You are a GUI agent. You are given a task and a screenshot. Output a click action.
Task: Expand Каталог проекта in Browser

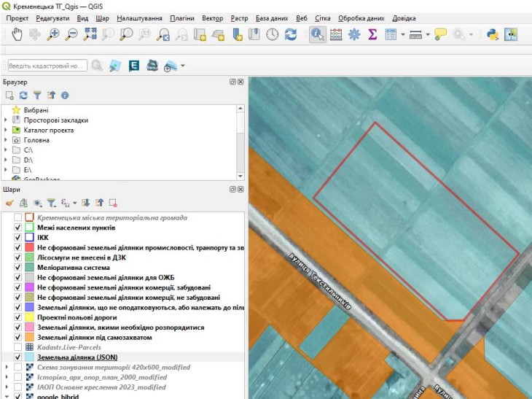pos(5,130)
